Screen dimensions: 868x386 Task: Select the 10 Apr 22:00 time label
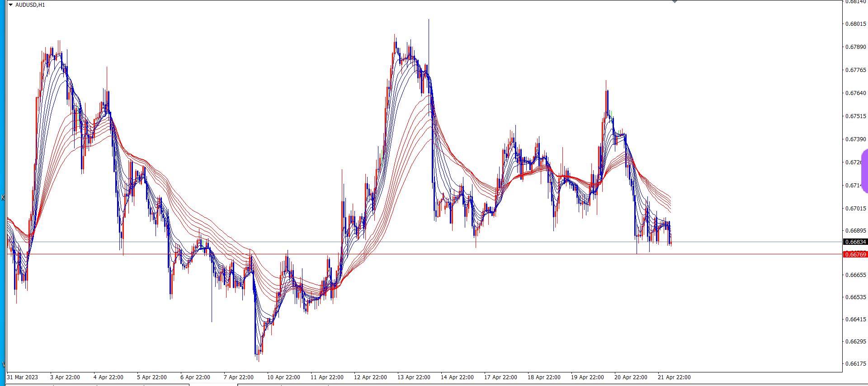(283, 377)
